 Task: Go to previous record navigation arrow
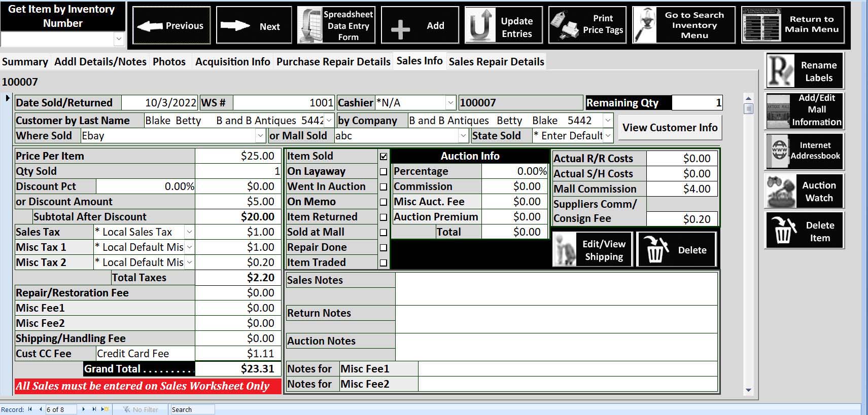40,409
